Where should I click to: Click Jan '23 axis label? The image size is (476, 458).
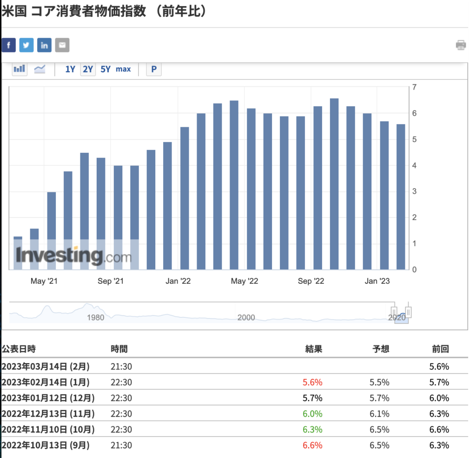[377, 281]
